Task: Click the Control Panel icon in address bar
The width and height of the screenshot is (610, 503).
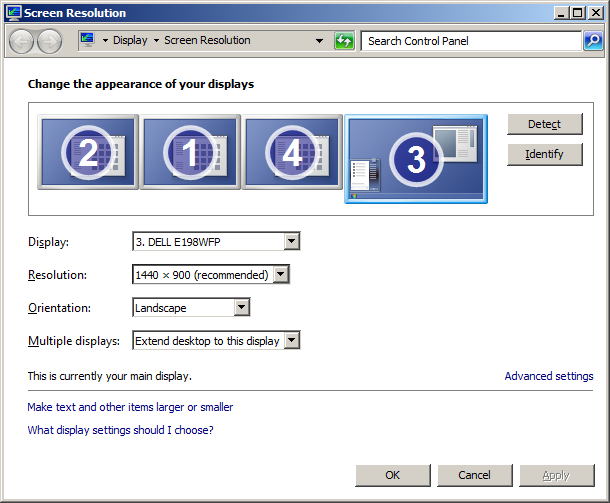Action: [x=88, y=40]
